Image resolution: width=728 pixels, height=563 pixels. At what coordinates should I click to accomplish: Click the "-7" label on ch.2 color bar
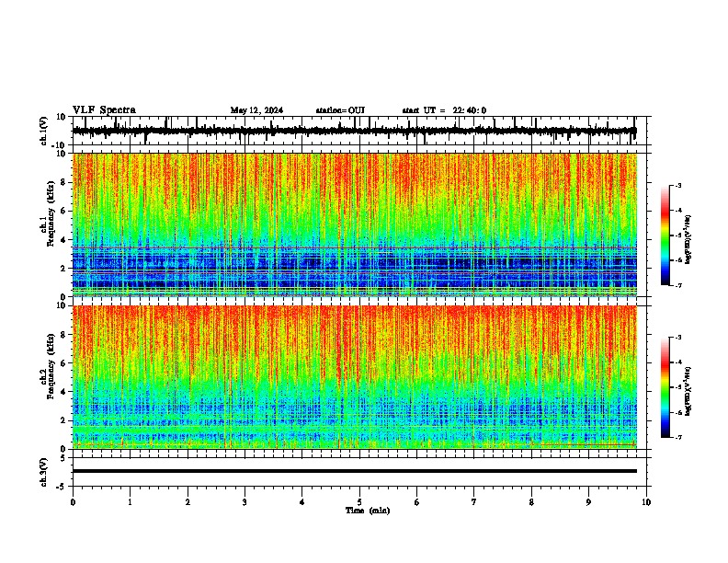click(677, 437)
